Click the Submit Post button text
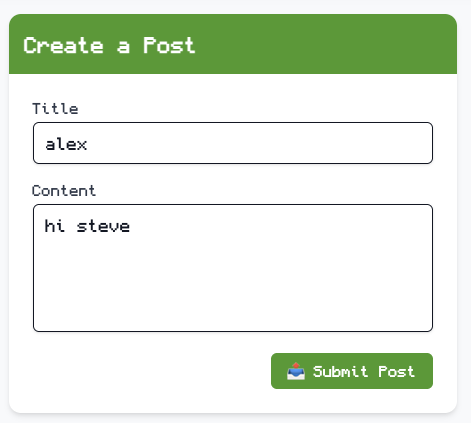This screenshot has height=423, width=471. pyautogui.click(x=364, y=371)
